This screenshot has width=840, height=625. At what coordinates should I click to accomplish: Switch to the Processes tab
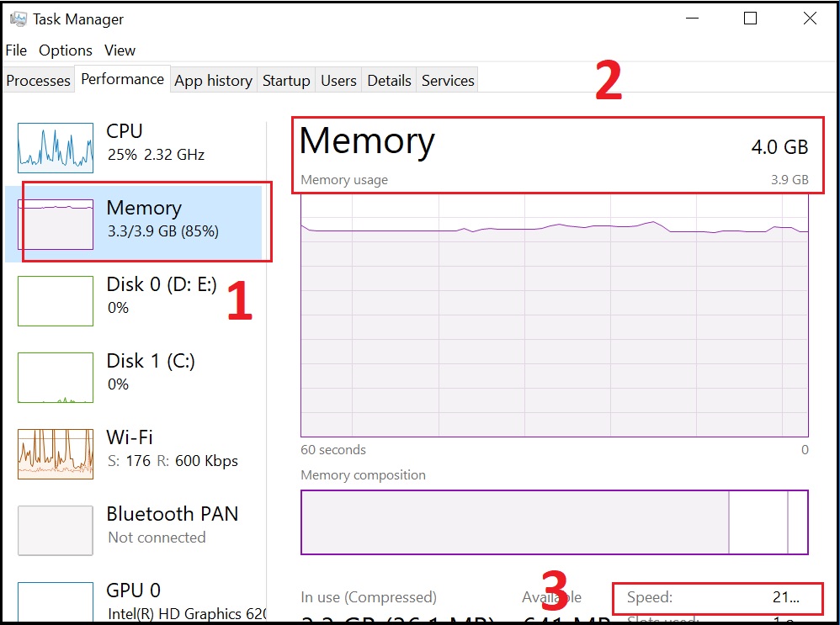click(38, 81)
